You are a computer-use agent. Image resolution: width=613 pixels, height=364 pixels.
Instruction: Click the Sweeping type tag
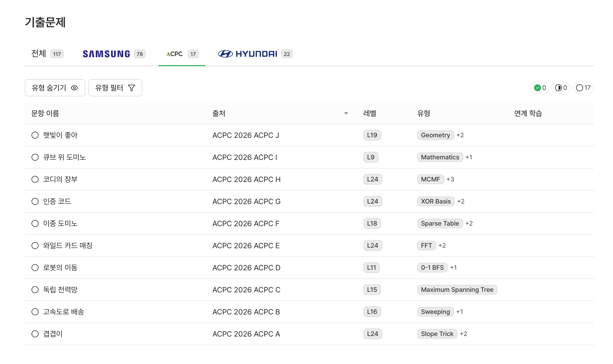click(435, 312)
